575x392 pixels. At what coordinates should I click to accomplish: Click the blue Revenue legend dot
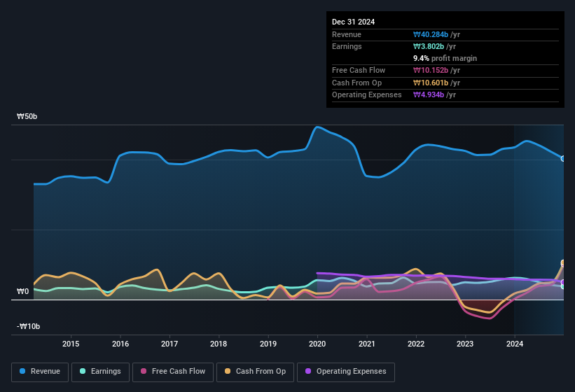(x=22, y=371)
